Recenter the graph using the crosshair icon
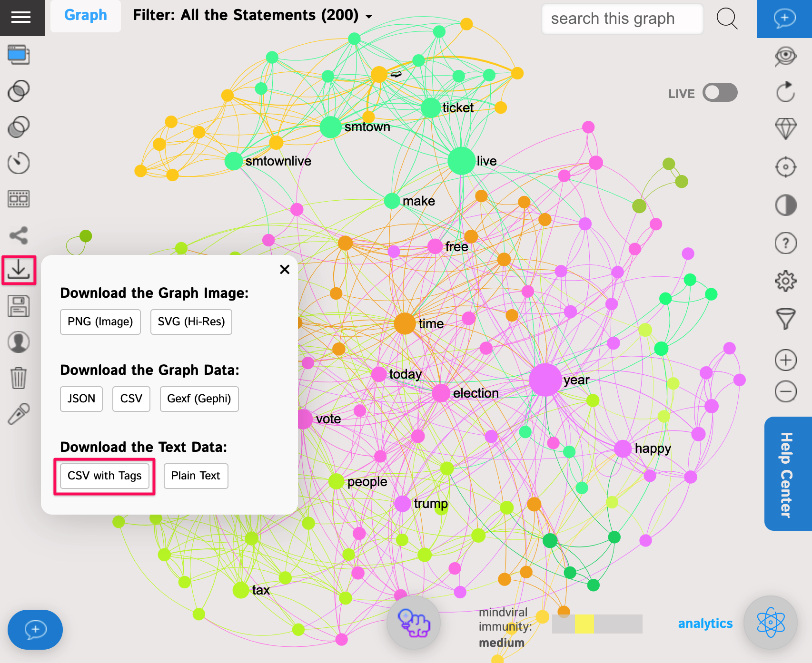The height and width of the screenshot is (663, 812). [x=785, y=167]
